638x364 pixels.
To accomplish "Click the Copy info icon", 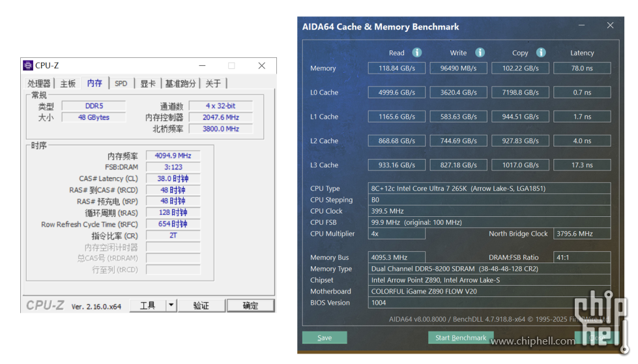I will pos(541,53).
